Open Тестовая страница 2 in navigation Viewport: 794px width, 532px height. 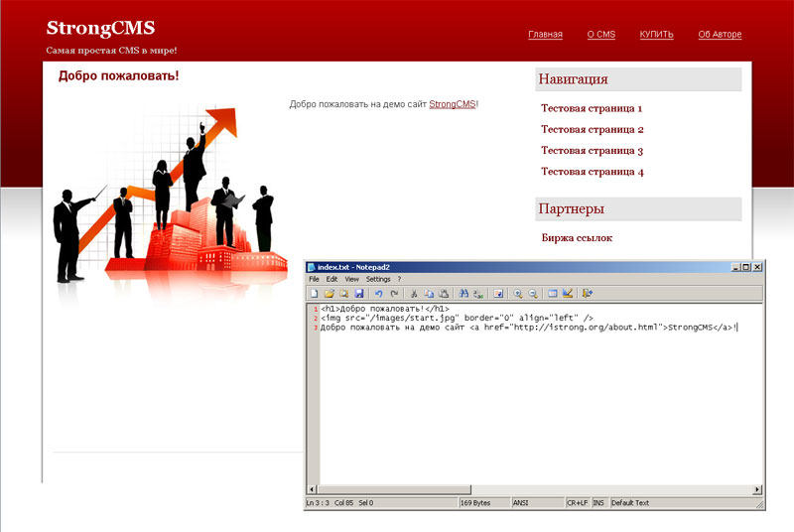[x=592, y=130]
